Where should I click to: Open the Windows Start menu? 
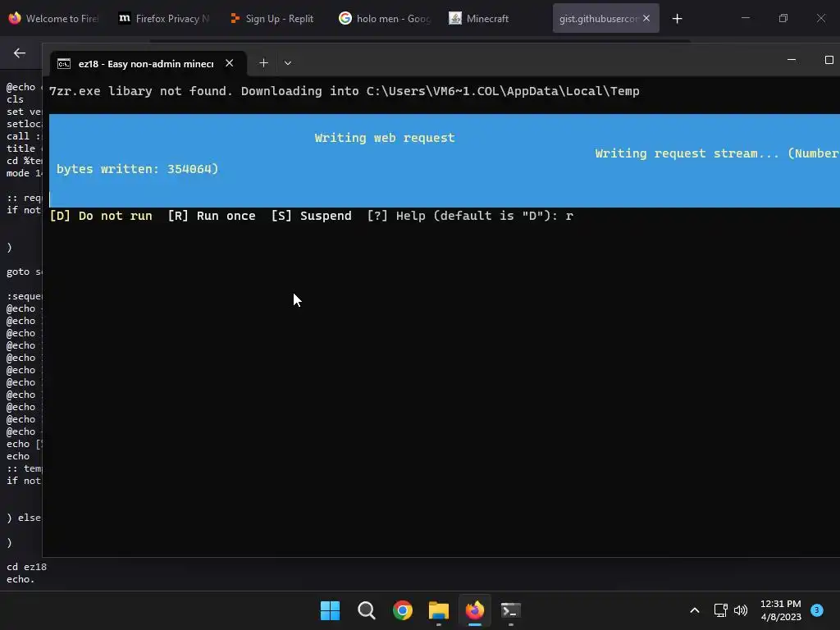(330, 610)
